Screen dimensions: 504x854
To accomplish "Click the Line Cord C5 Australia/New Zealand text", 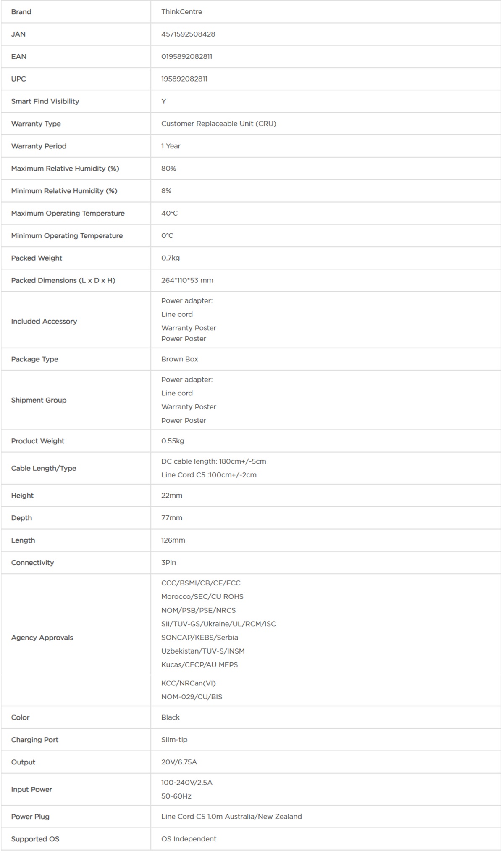I will click(231, 817).
